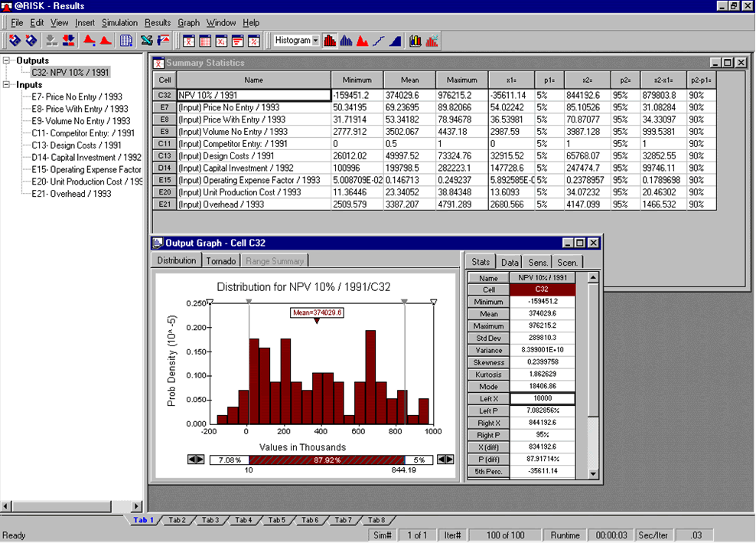Image resolution: width=756 pixels, height=543 pixels.
Task: Click the Excel worksheet icon in toolbar
Action: (146, 41)
